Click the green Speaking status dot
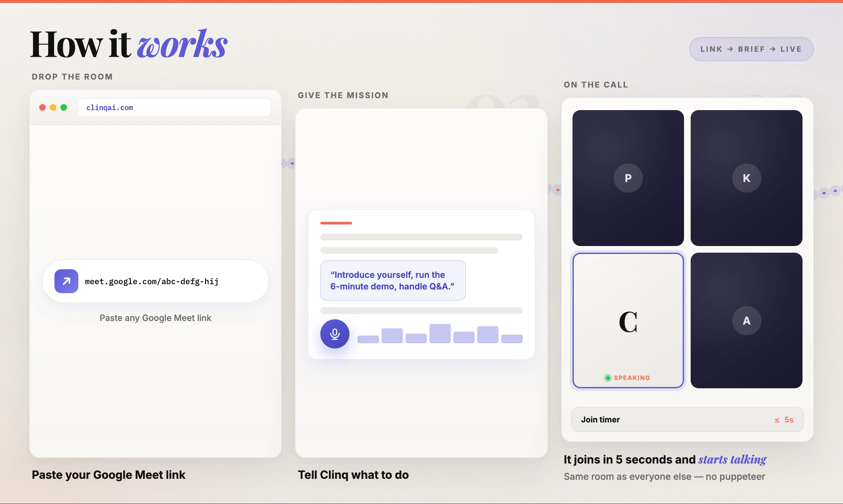 click(x=608, y=378)
